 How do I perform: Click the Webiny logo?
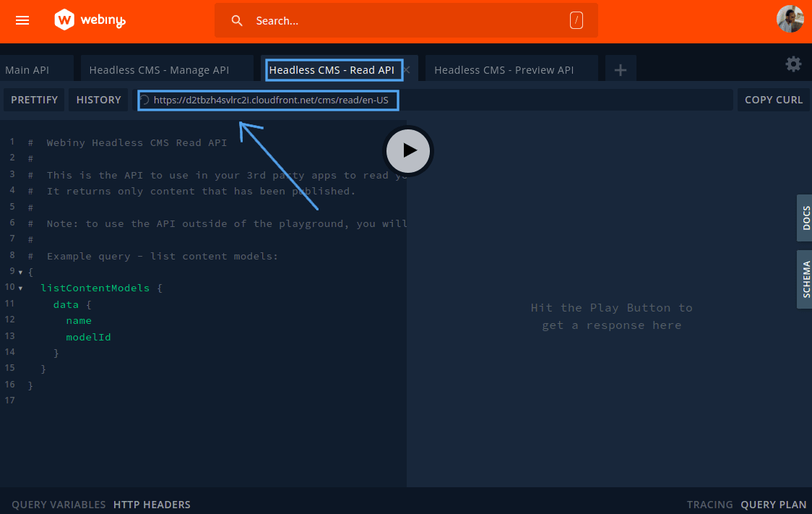(89, 20)
